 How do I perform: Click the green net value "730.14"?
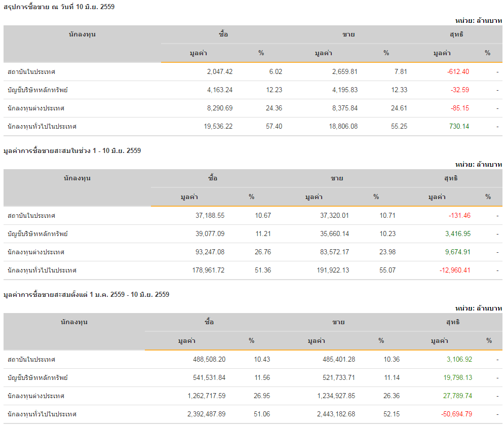(x=459, y=127)
